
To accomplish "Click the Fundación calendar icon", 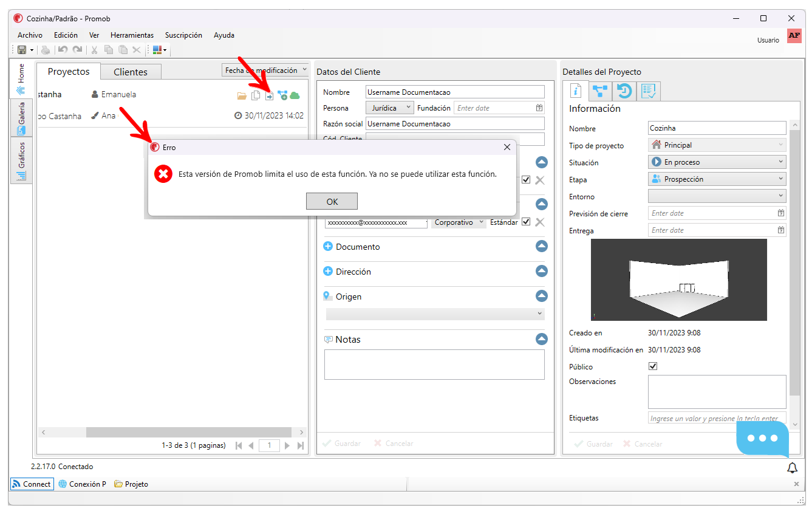I will 539,108.
